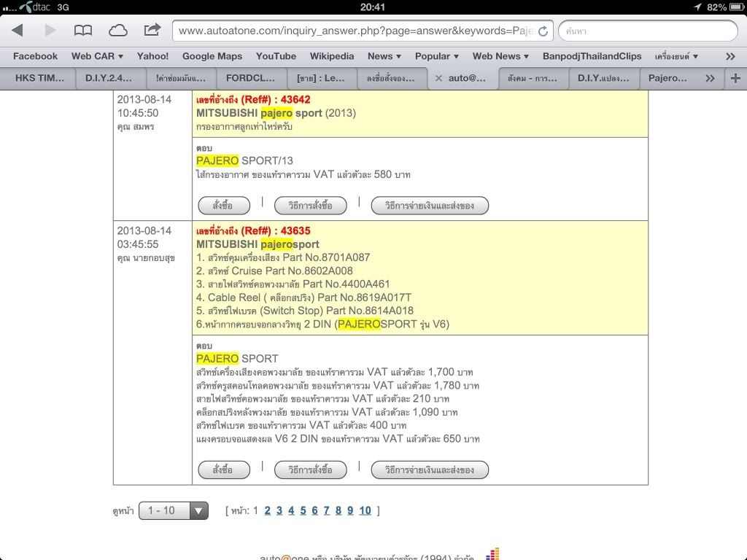747x560 pixels.
Task: Open the YouTube bookmark
Action: 276,56
